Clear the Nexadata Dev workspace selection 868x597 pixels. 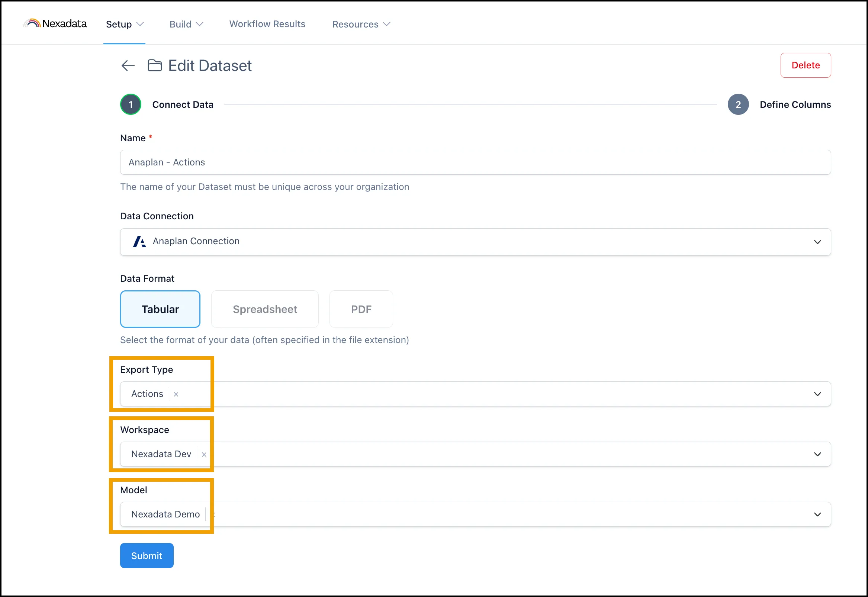[204, 455]
